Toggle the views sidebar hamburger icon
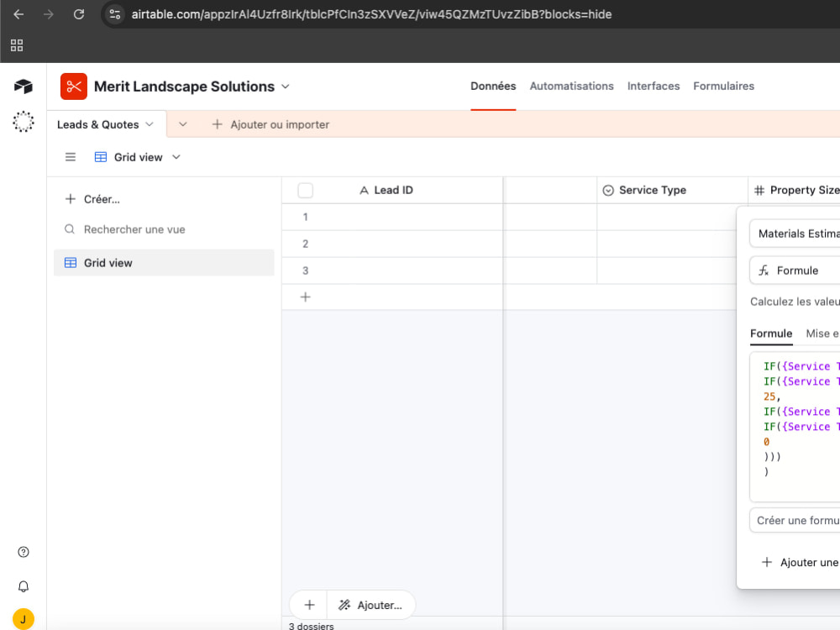This screenshot has height=630, width=840. [71, 157]
